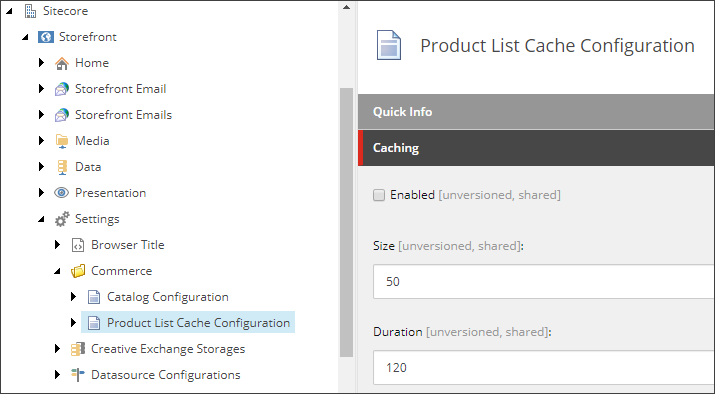This screenshot has width=715, height=394.
Task: Select the Storefront tree item label
Action: [x=88, y=37]
